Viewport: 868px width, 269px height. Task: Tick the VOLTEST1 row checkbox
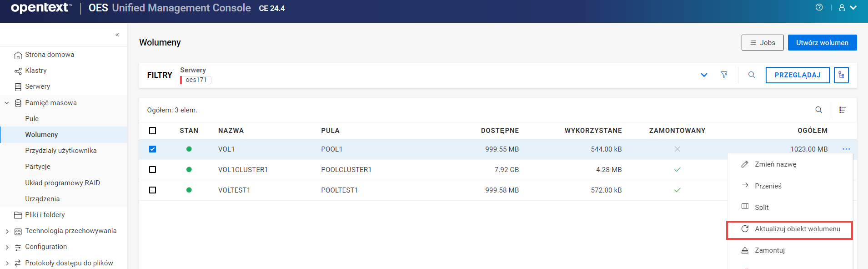[x=153, y=190]
